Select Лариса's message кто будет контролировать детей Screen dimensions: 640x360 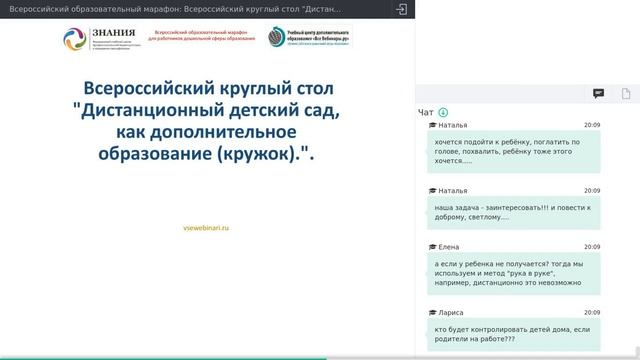click(x=513, y=334)
